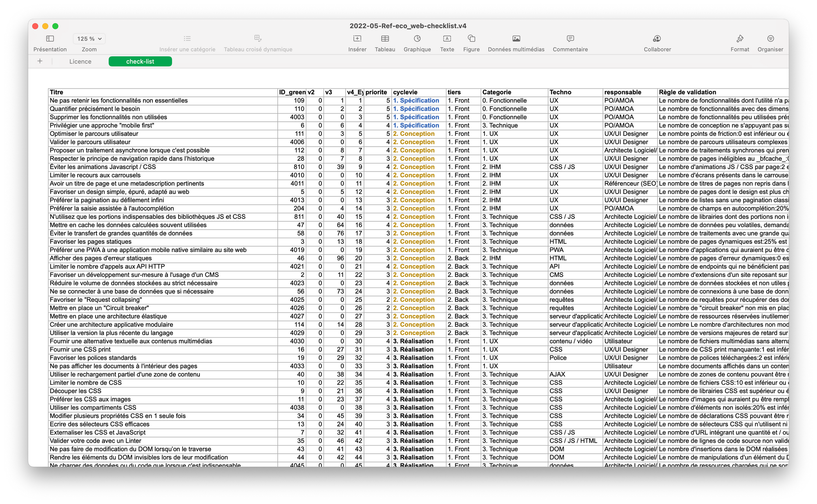Select the check-list sheet tab

click(x=140, y=62)
